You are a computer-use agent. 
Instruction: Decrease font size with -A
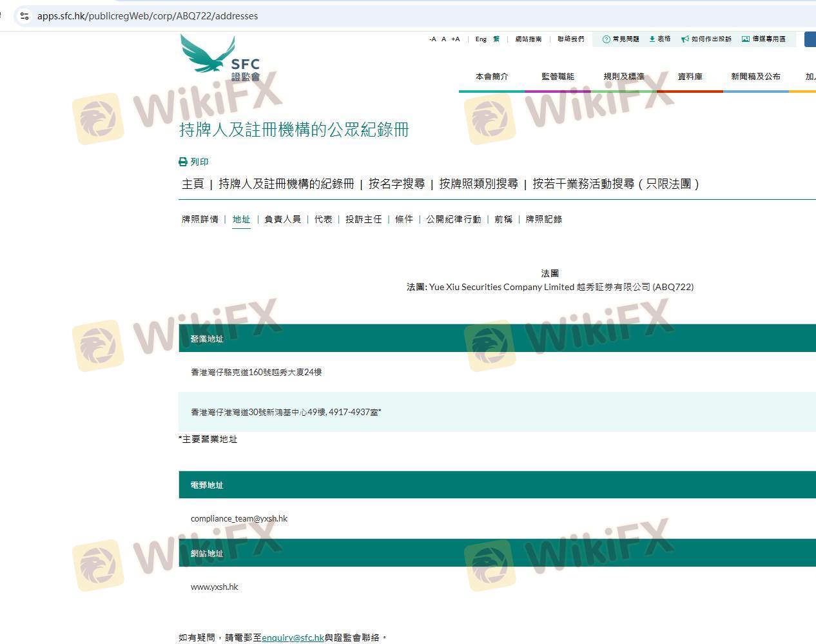(x=432, y=39)
